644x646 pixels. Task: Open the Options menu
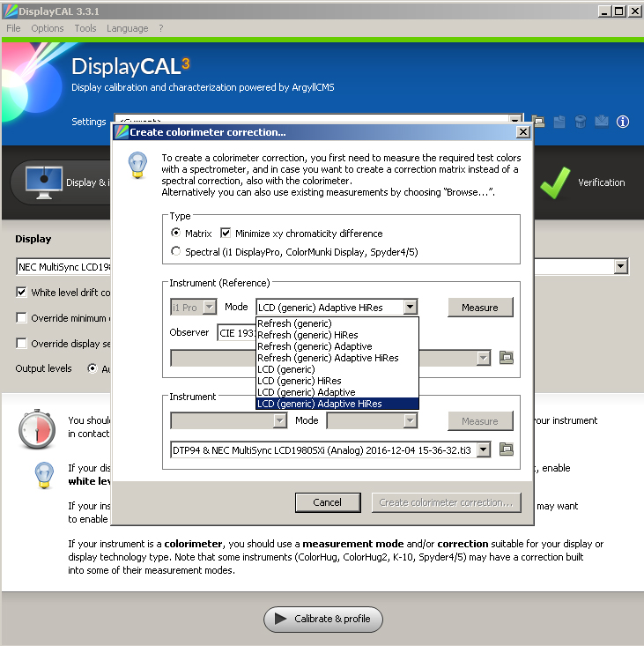point(48,28)
